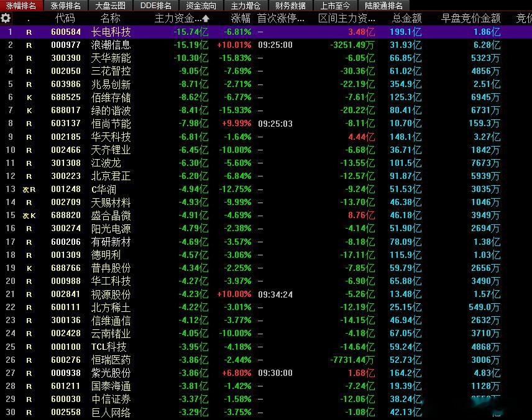Screen dimensions: 532x420
Task: Open the settings gear icon
Action: [6, 17]
